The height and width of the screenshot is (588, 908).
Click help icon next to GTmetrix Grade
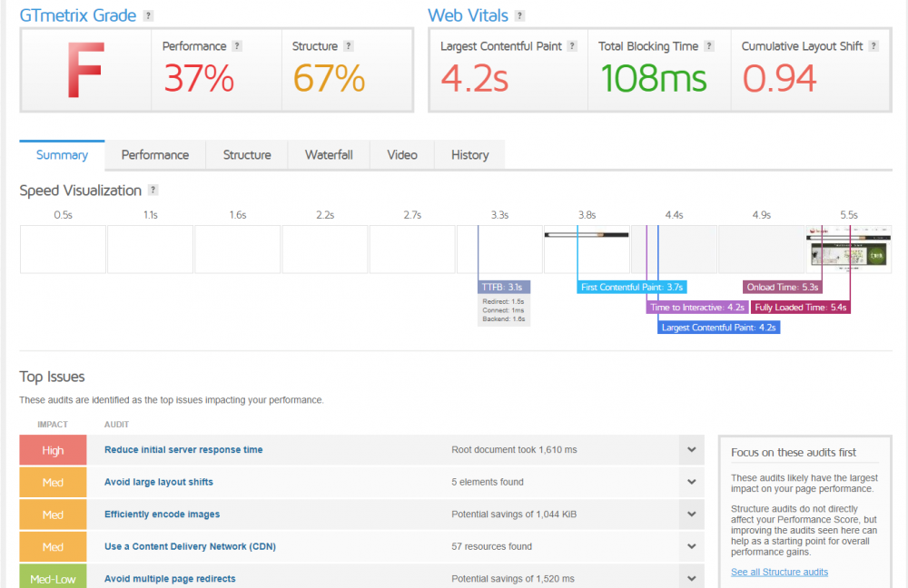click(148, 15)
